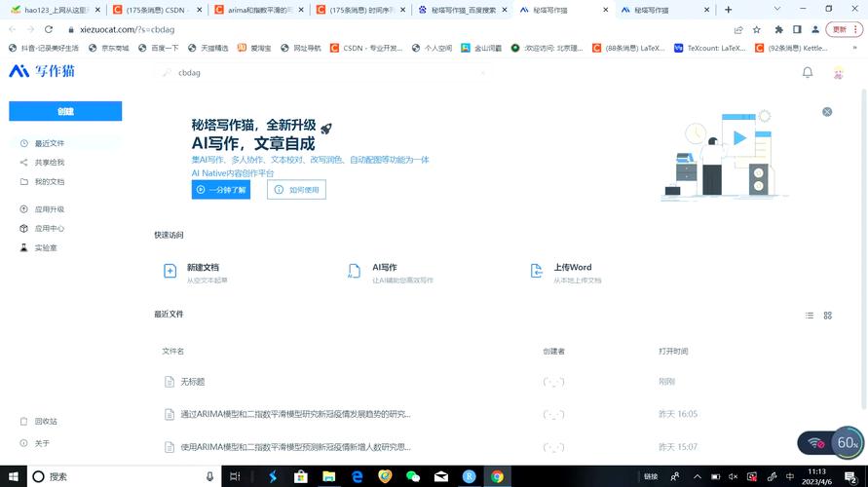Click the search field showing cbdag
The image size is (868, 487).
click(323, 72)
